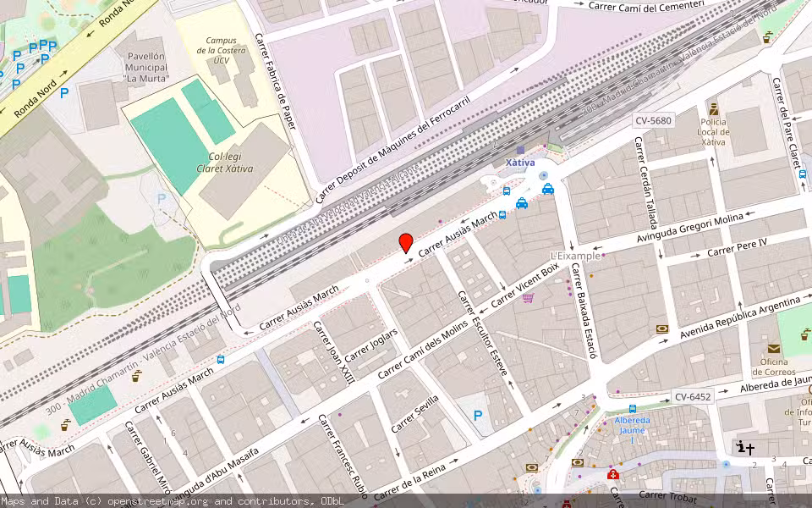Image resolution: width=812 pixels, height=508 pixels.
Task: Click the Avenida República Argentina label
Action: 740,318
